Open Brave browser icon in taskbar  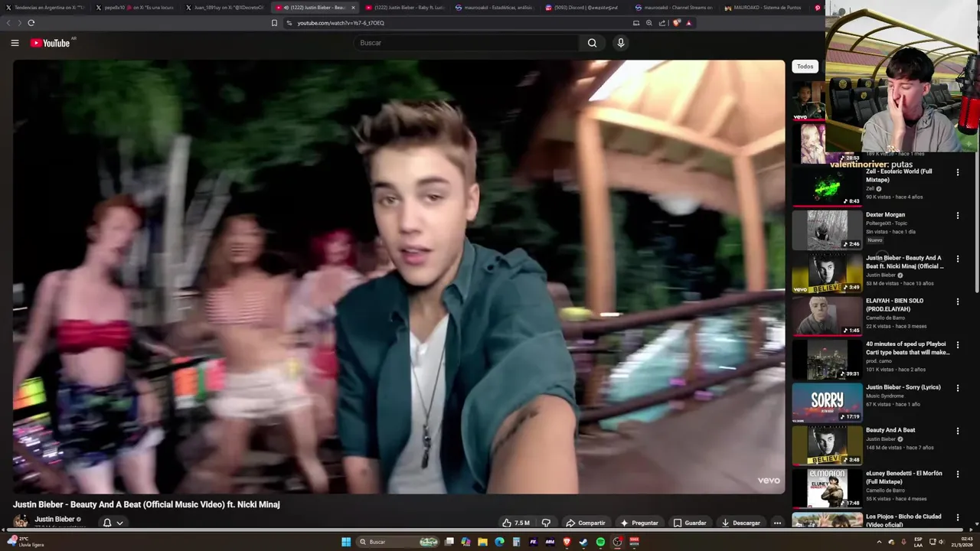tap(567, 542)
